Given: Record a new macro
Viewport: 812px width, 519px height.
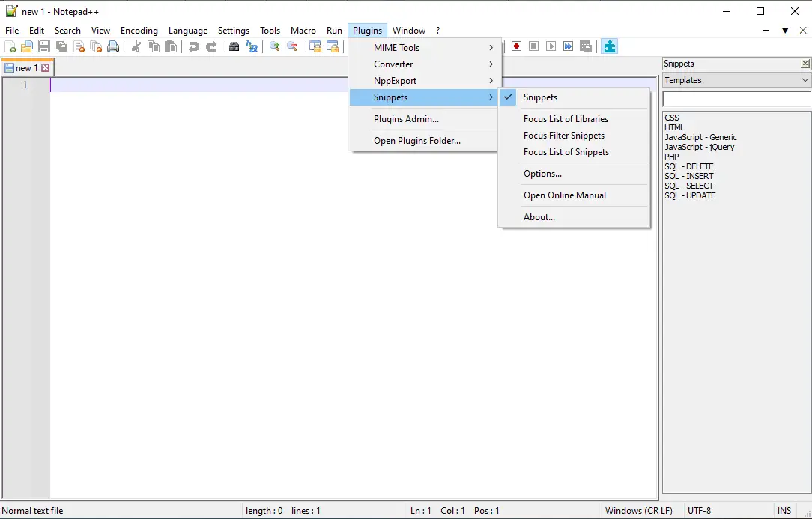Looking at the screenshot, I should (x=515, y=46).
